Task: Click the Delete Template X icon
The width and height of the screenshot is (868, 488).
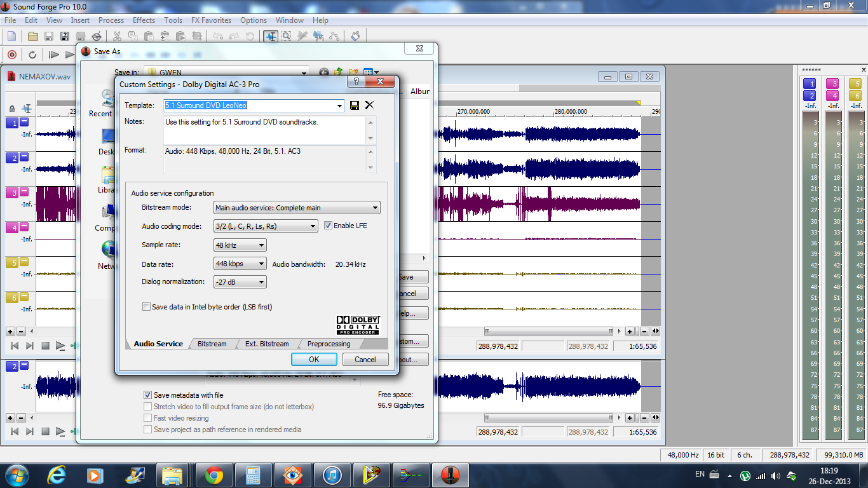Action: click(x=369, y=105)
